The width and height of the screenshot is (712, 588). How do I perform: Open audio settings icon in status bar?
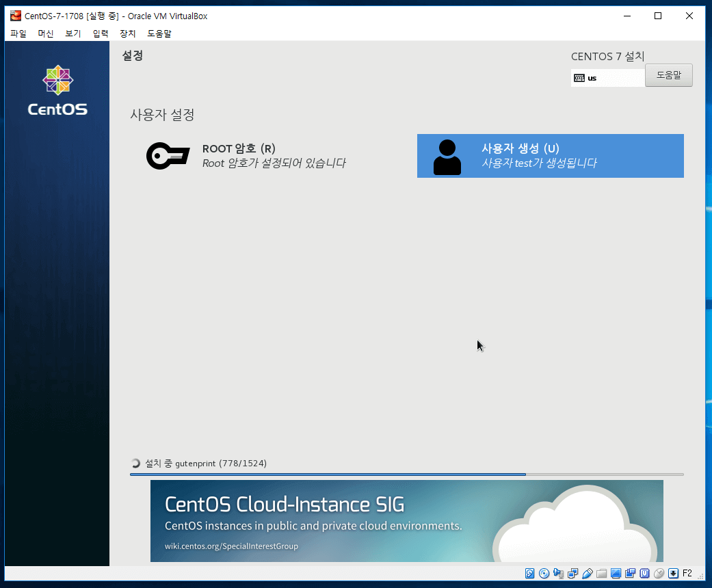click(x=559, y=573)
